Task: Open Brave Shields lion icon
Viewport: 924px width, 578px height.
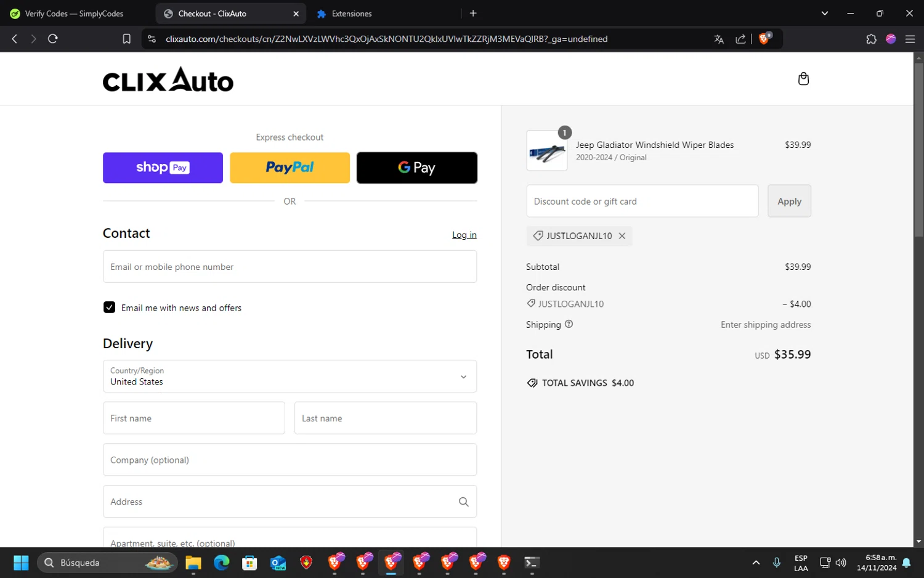Action: click(x=765, y=38)
